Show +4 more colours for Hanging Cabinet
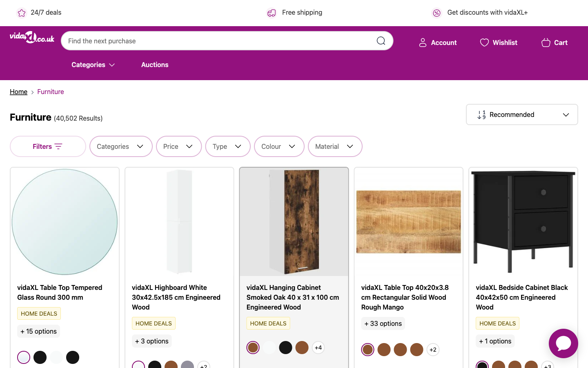This screenshot has width=588, height=368. tap(318, 348)
